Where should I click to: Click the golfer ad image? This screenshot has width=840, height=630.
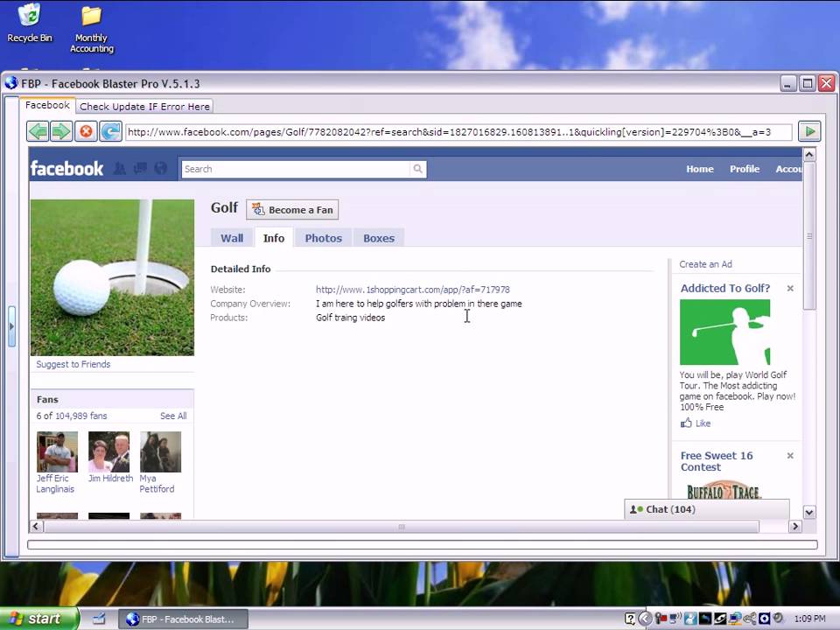(724, 332)
